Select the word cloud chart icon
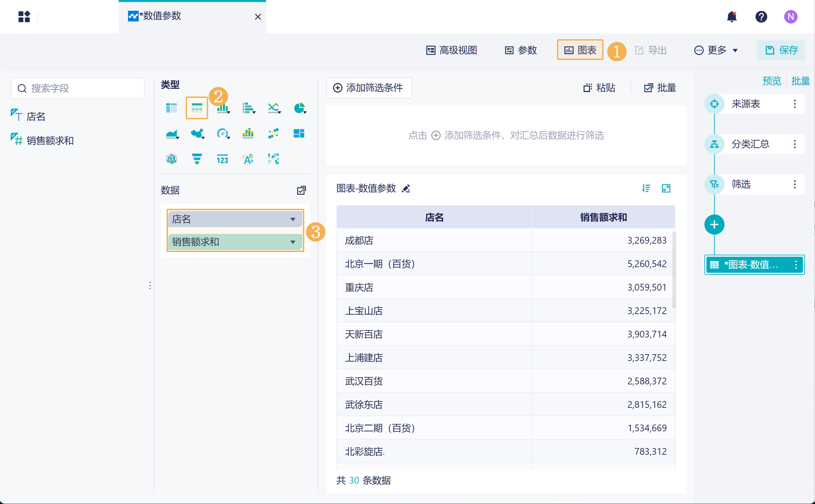This screenshot has height=504, width=815. 248,159
